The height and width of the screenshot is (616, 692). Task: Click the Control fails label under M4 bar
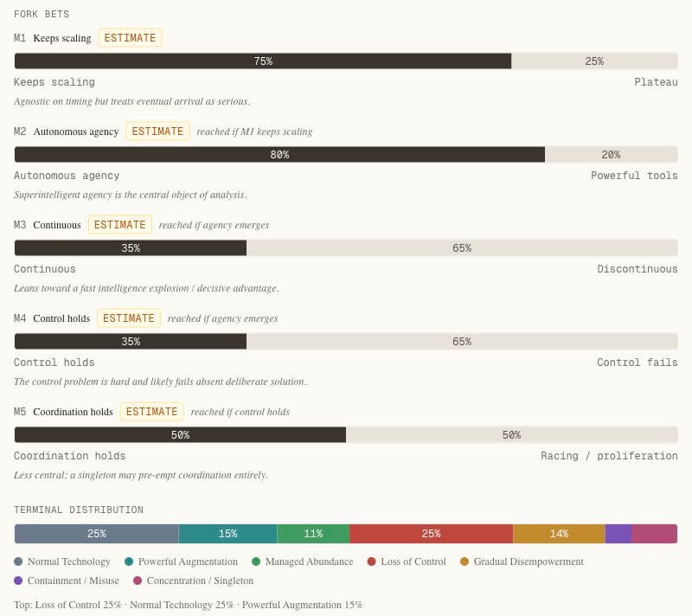pos(638,363)
